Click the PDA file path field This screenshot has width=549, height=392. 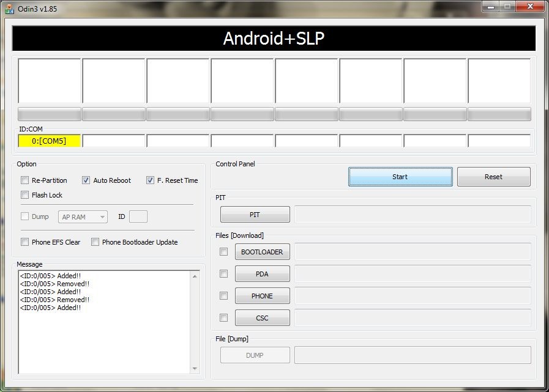413,274
